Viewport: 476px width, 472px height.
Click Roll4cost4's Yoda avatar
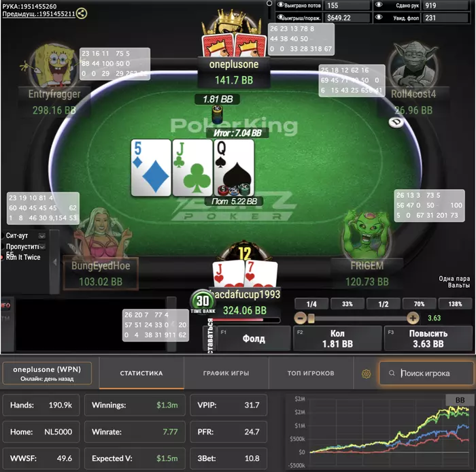tap(413, 65)
